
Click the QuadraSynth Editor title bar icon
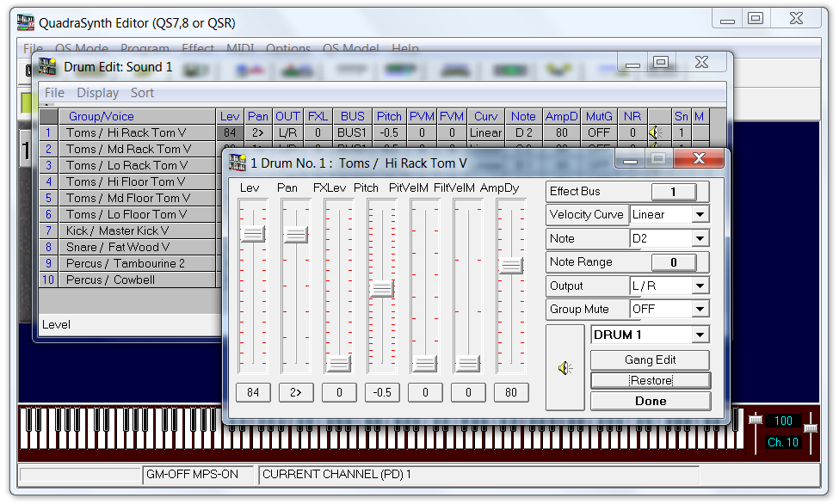[28, 23]
